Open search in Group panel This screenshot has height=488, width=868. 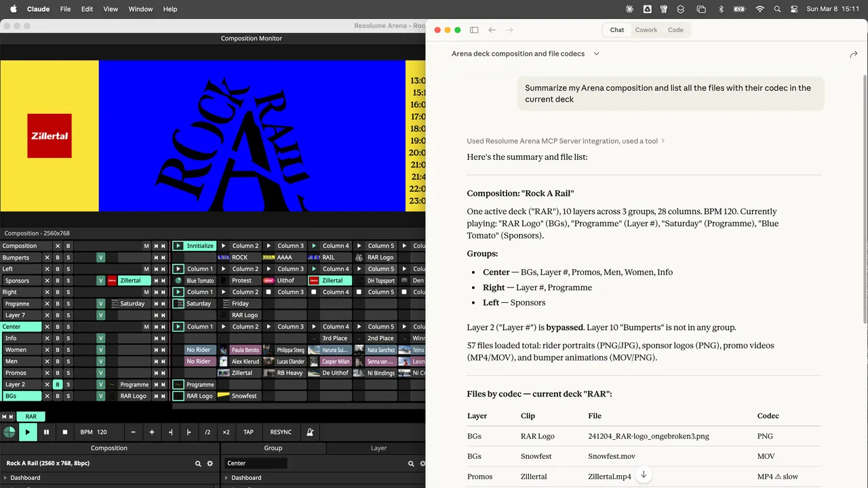[411, 464]
